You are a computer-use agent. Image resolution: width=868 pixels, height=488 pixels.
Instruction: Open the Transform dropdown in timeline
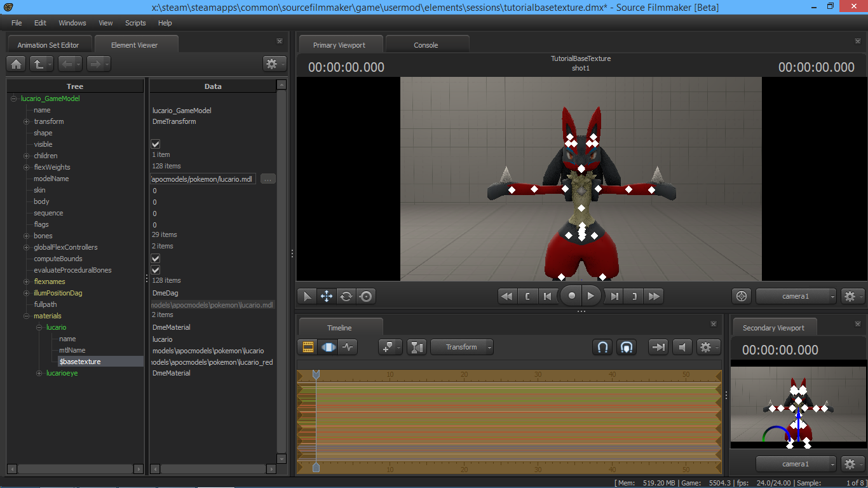[462, 347]
